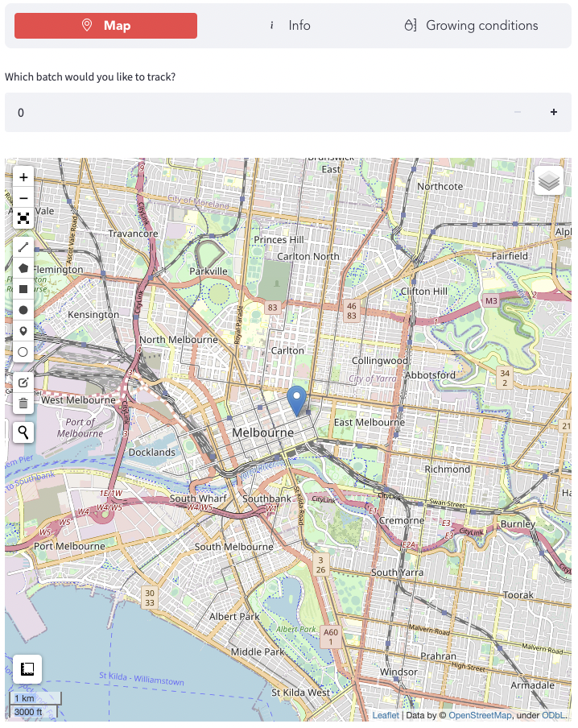Image resolution: width=578 pixels, height=728 pixels.
Task: Click the 'Toorak' map label
Action: 518,595
